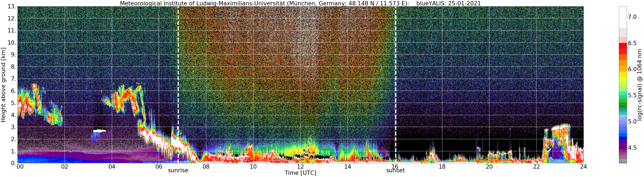Viewport: 644px width, 177px height.
Task: Click the 'sunrise' label below the axis
Action: 178,171
